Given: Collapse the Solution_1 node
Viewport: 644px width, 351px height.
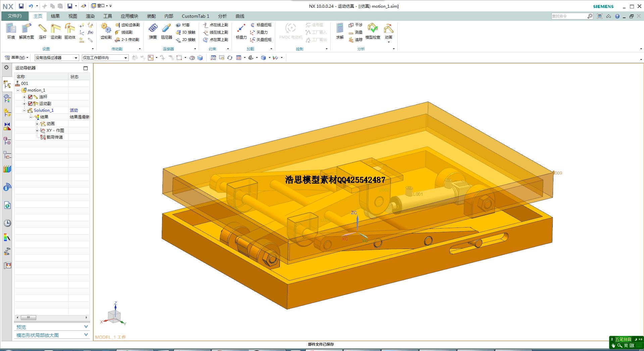Looking at the screenshot, I should [24, 110].
